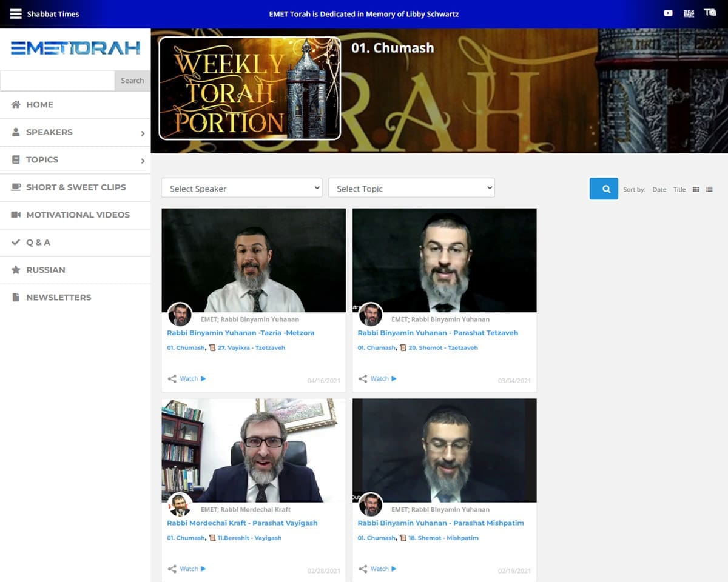The image size is (728, 582).
Task: Click share icon on Parashat Mishpatim card
Action: tap(363, 569)
